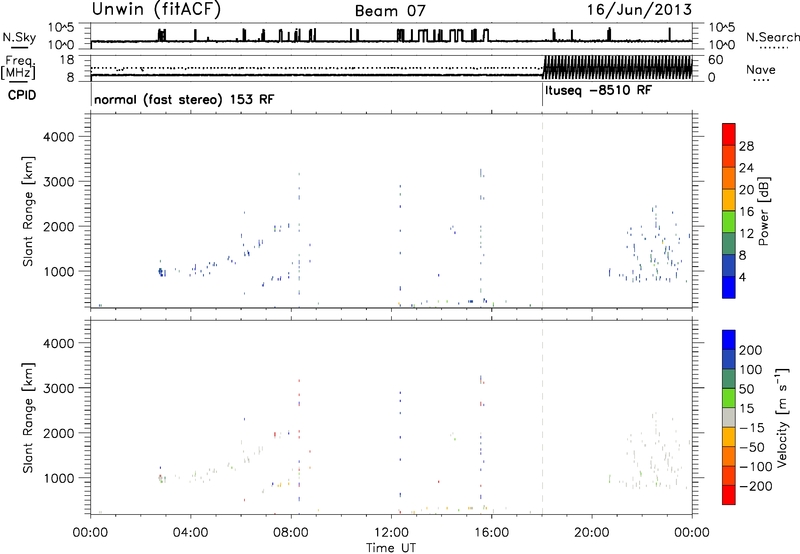Pick the gray -15 to 15 Velocity segment
Screen dimensions: 800x554
pos(729,417)
